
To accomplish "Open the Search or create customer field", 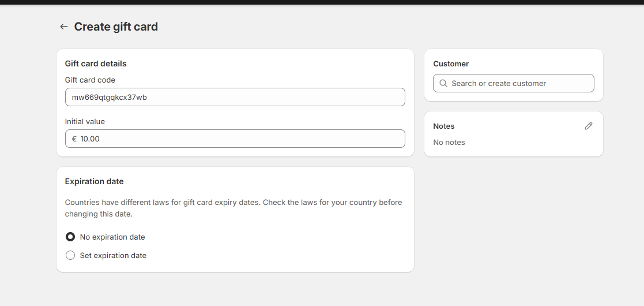I will 513,83.
